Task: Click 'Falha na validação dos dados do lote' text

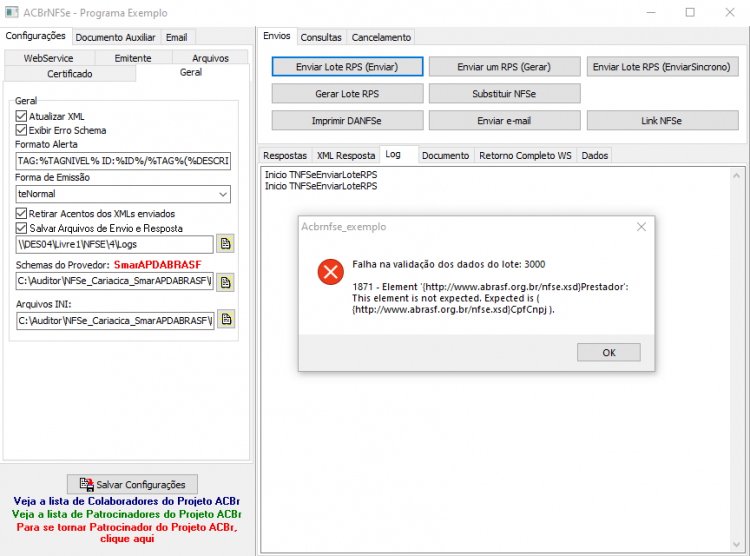Action: [x=449, y=264]
